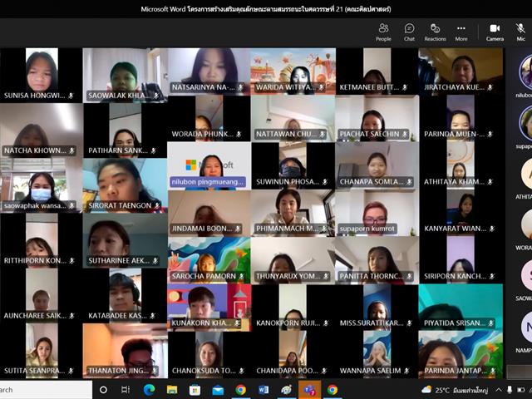
Task: Open the meeting Chat
Action: click(409, 32)
